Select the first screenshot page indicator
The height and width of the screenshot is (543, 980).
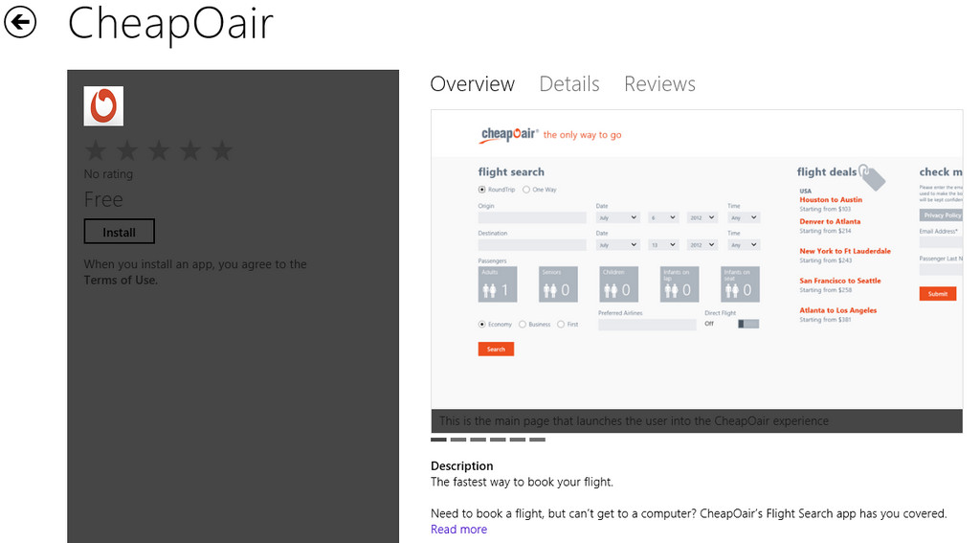pos(438,440)
